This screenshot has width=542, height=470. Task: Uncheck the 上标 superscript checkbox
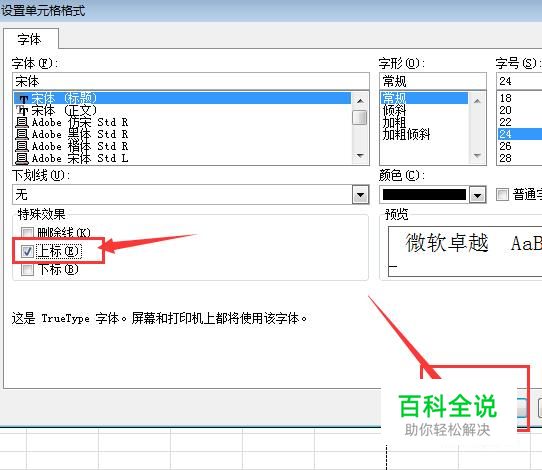point(27,251)
